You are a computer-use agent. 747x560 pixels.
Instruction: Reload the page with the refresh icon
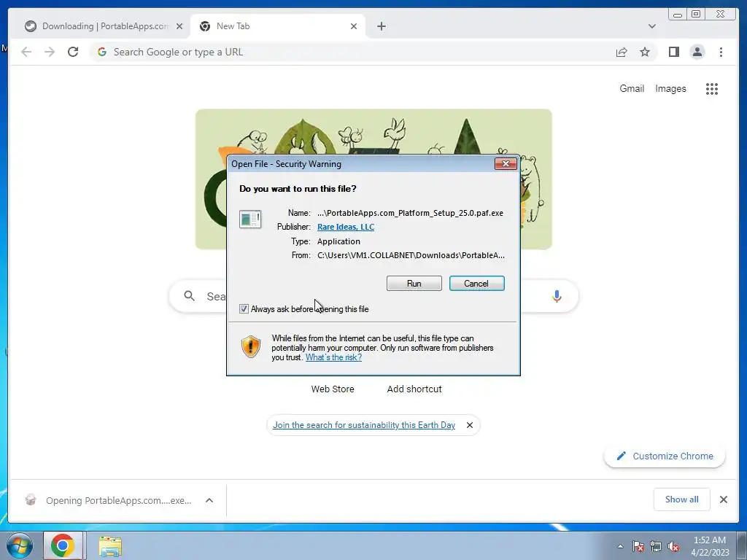click(x=73, y=52)
